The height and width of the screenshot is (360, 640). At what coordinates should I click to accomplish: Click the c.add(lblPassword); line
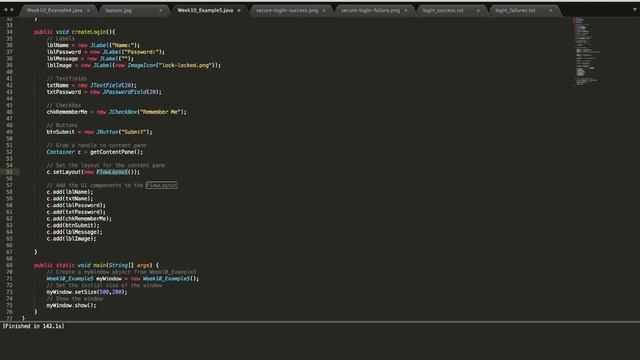coord(76,205)
